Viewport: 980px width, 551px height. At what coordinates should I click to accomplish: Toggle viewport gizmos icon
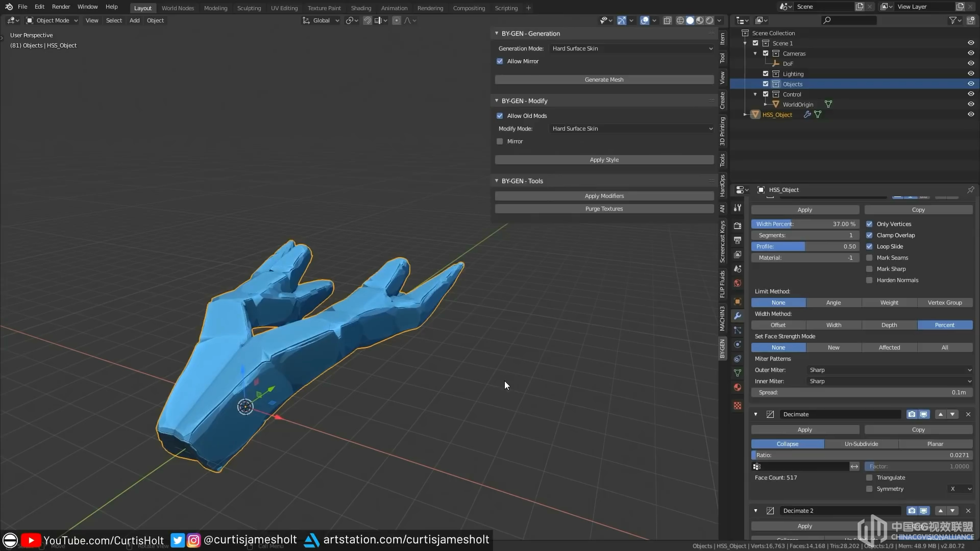pyautogui.click(x=621, y=20)
